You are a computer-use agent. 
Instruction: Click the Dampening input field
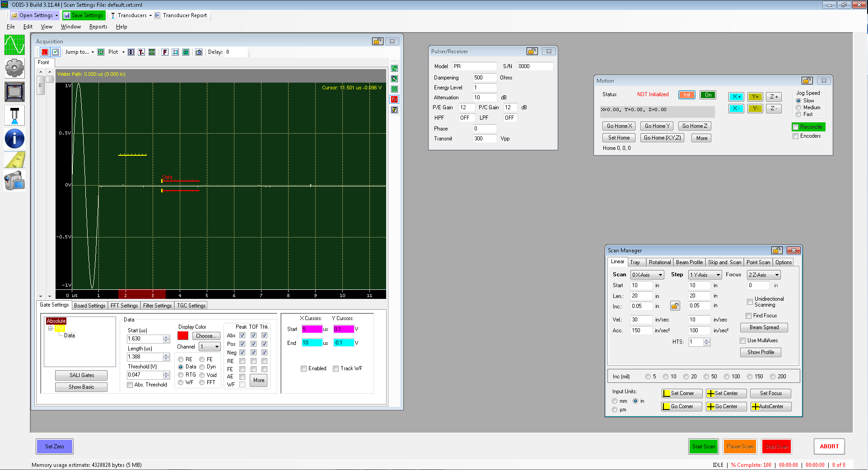[485, 78]
